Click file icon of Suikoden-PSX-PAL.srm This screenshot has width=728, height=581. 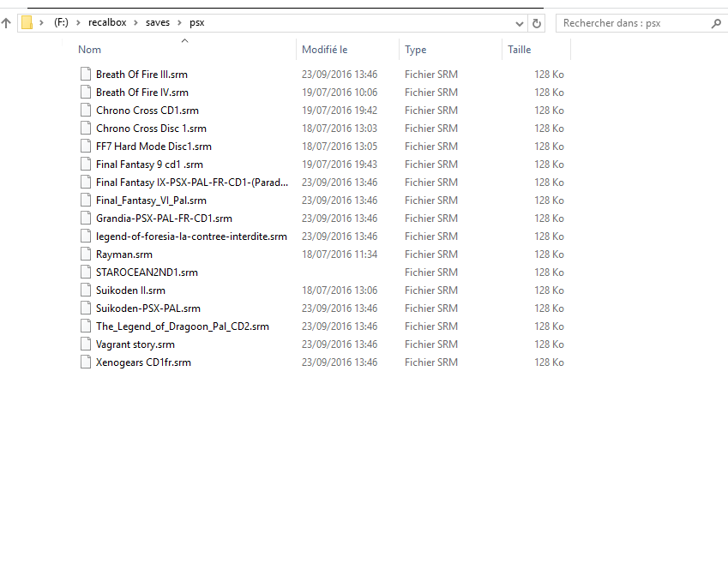tap(86, 308)
